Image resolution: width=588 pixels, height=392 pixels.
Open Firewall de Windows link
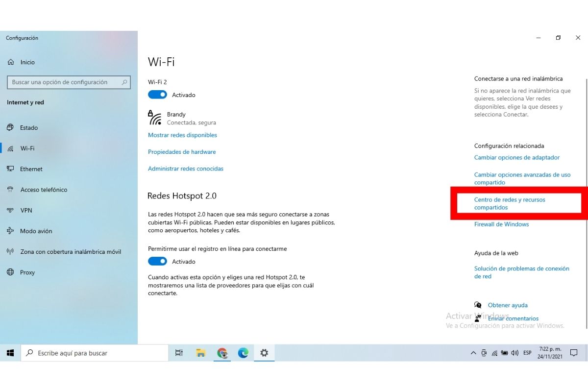[x=502, y=224]
